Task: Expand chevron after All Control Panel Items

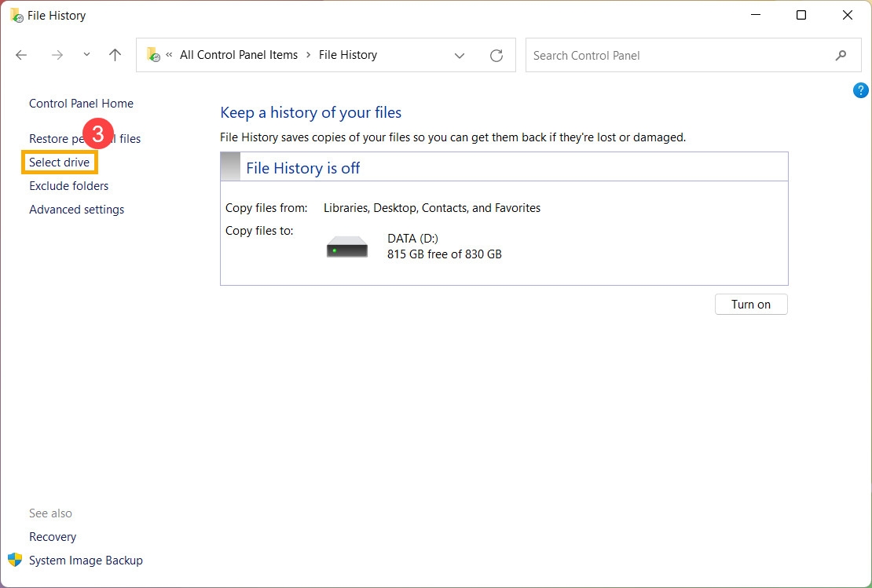Action: (x=308, y=55)
